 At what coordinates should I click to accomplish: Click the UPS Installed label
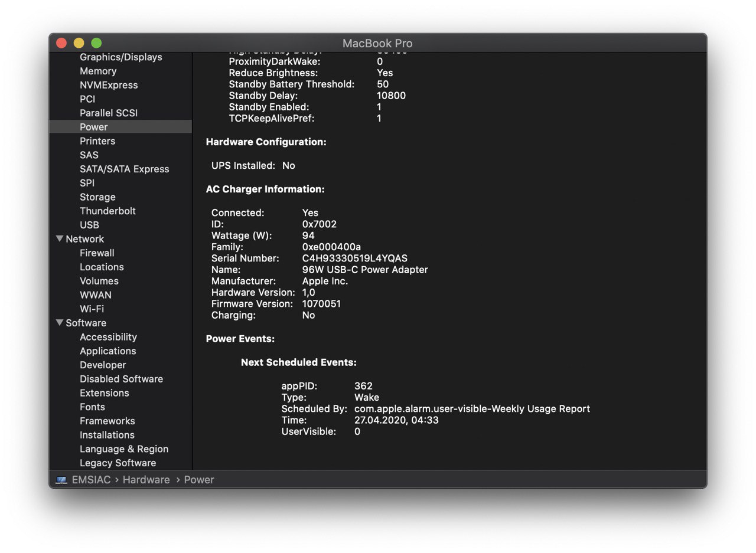coord(243,166)
